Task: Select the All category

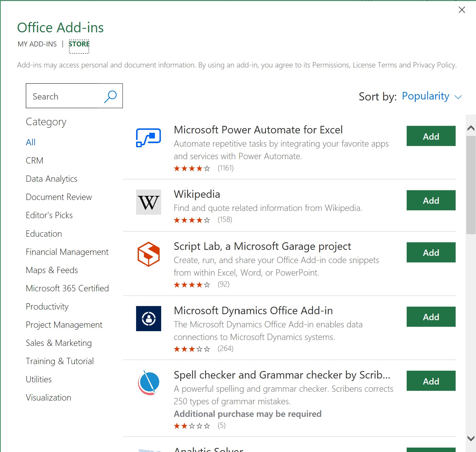Action: 31,142
